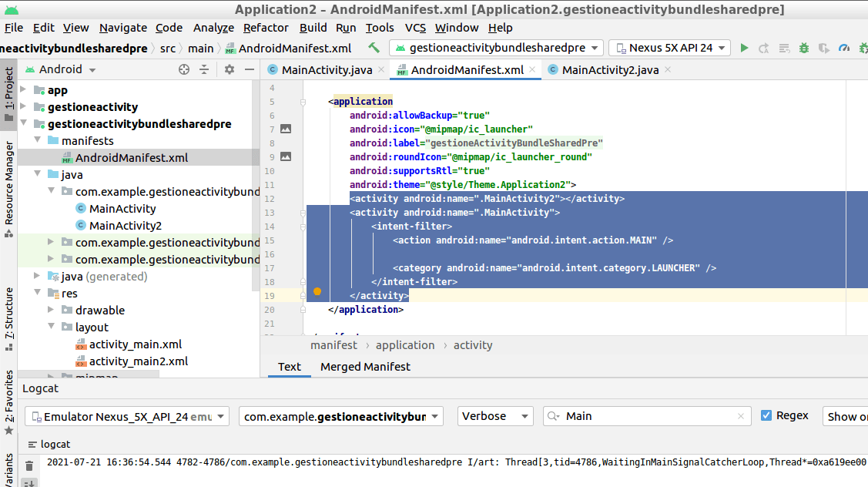868x487 pixels.
Task: Open the File menu
Action: [x=14, y=28]
